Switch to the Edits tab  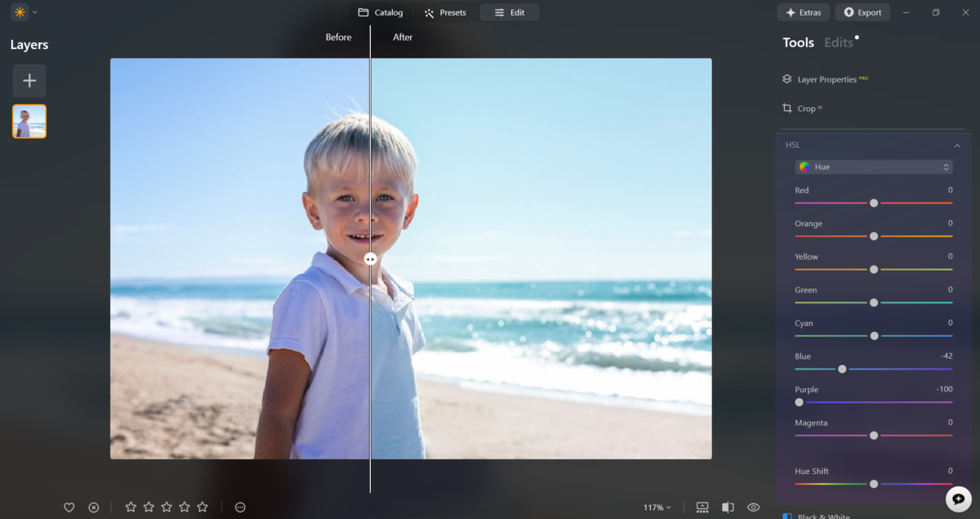pyautogui.click(x=838, y=42)
